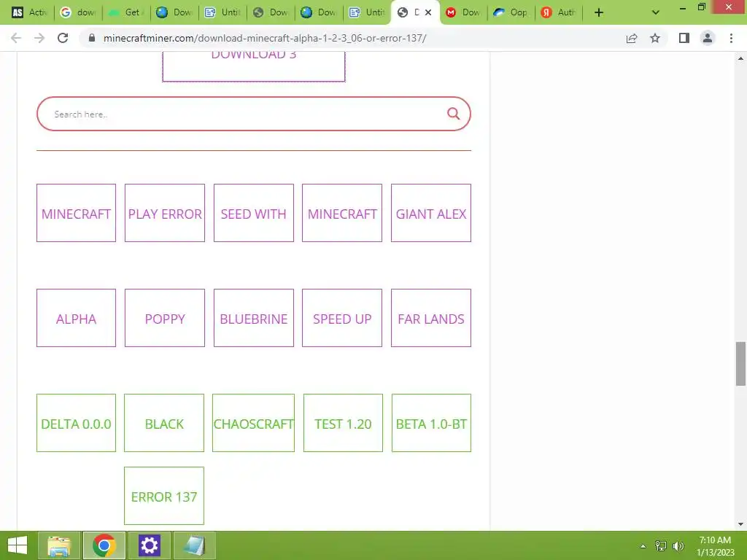The image size is (747, 560).
Task: Open Chrome's three-dot menu
Action: [731, 38]
